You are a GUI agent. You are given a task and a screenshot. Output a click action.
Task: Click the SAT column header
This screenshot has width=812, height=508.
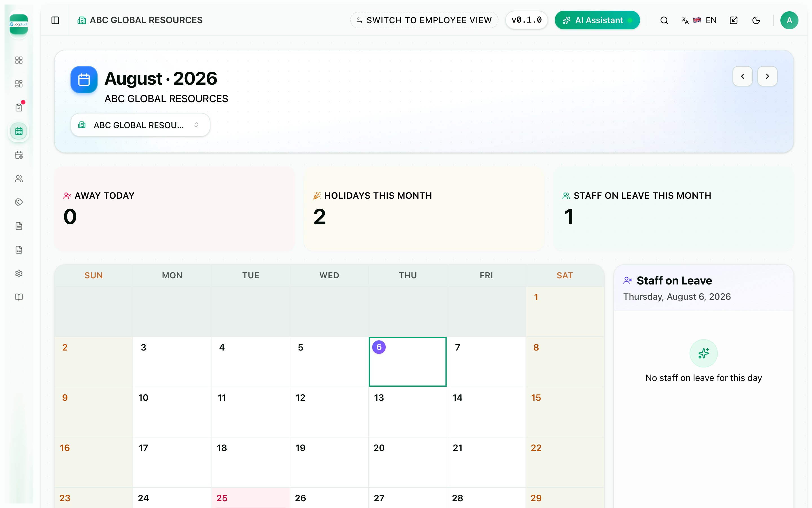(x=565, y=275)
